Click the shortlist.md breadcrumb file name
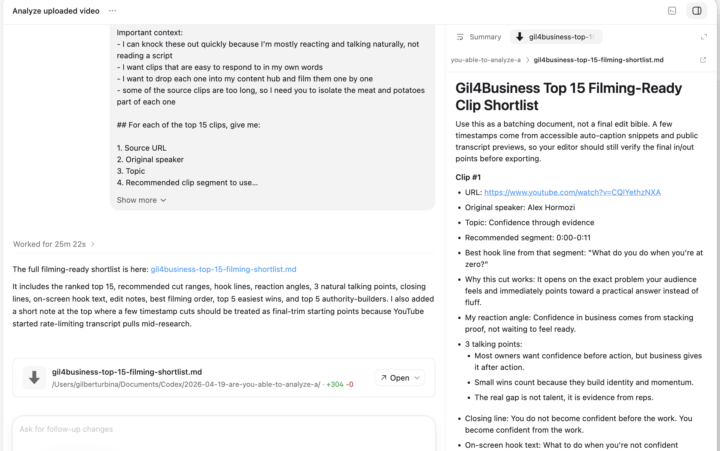 pos(598,60)
